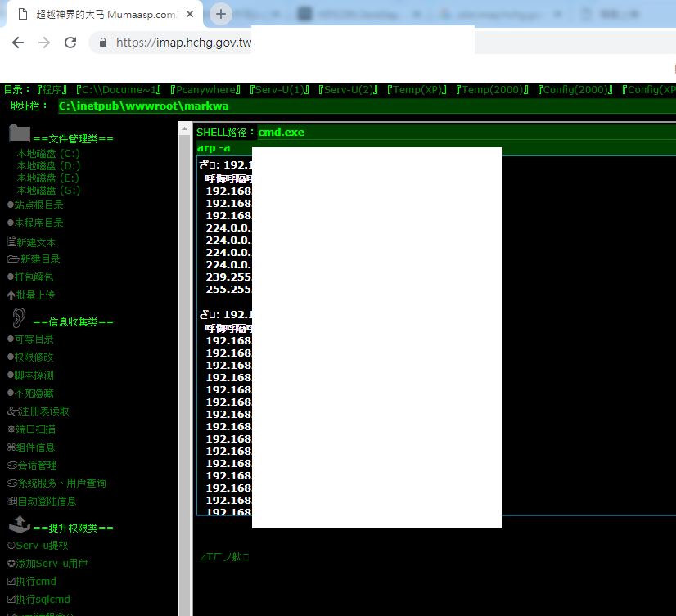The height and width of the screenshot is (616, 676).
Task: Click the arp -a command input field
Action: [x=436, y=148]
